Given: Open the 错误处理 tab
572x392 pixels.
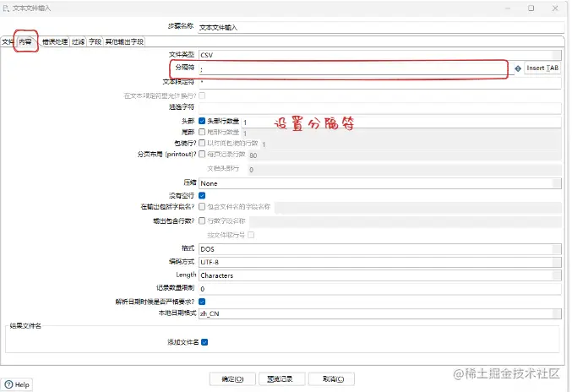Looking at the screenshot, I should tap(55, 42).
